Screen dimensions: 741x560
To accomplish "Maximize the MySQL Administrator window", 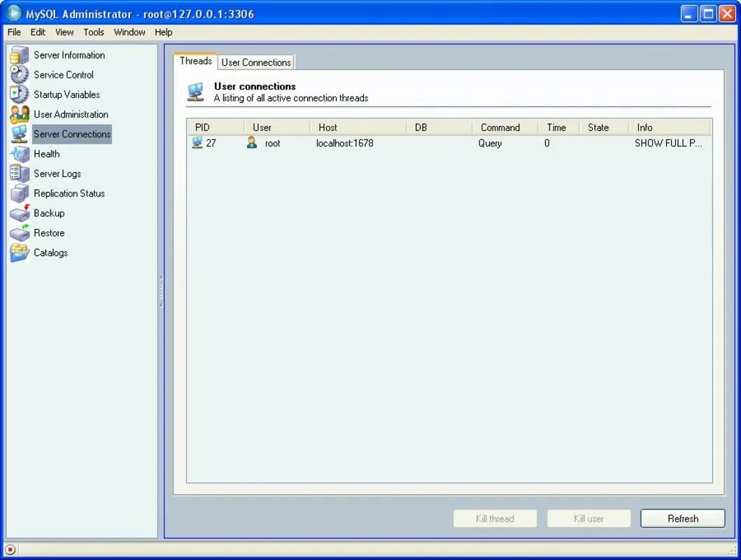I will pyautogui.click(x=708, y=14).
